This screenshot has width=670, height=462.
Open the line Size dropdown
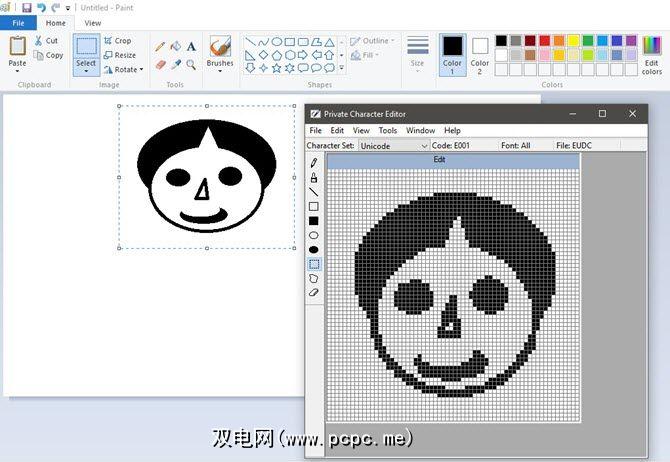(x=417, y=55)
